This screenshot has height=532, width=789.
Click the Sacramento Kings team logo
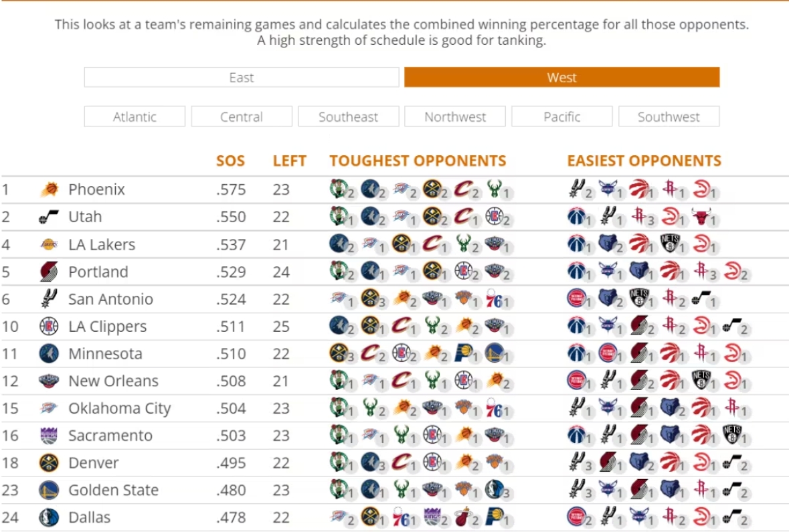point(49,436)
